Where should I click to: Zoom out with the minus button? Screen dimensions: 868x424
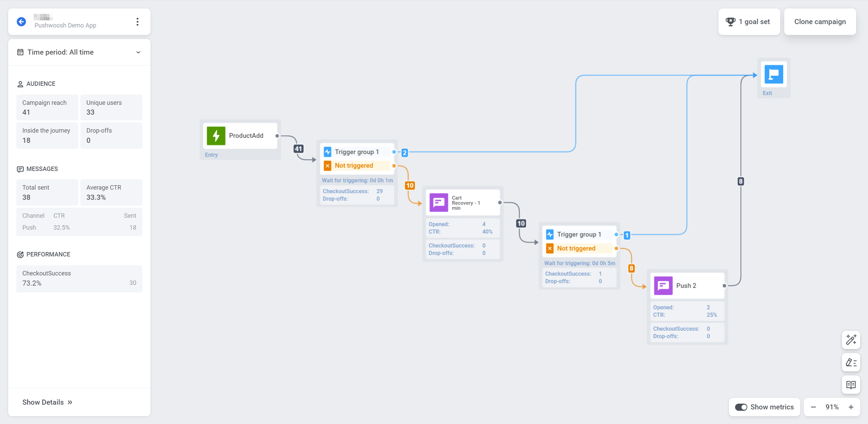813,407
